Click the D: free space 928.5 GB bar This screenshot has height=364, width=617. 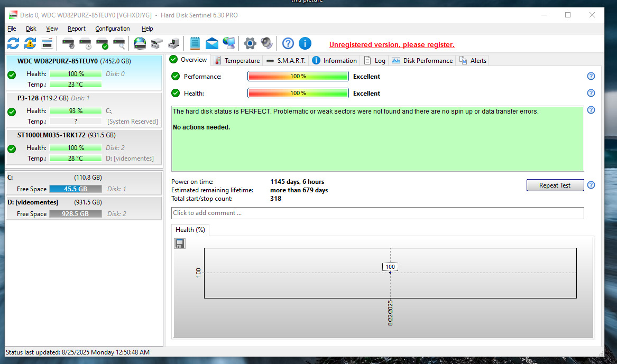point(76,214)
